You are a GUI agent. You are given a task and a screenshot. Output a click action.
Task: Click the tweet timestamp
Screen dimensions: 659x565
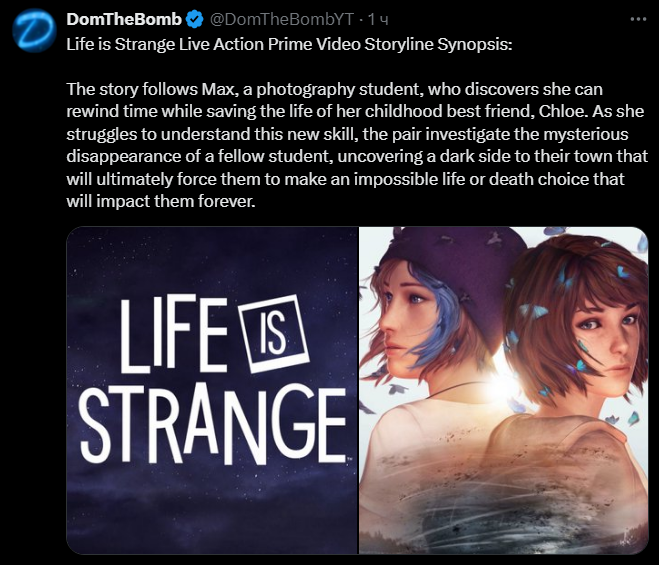(x=378, y=19)
